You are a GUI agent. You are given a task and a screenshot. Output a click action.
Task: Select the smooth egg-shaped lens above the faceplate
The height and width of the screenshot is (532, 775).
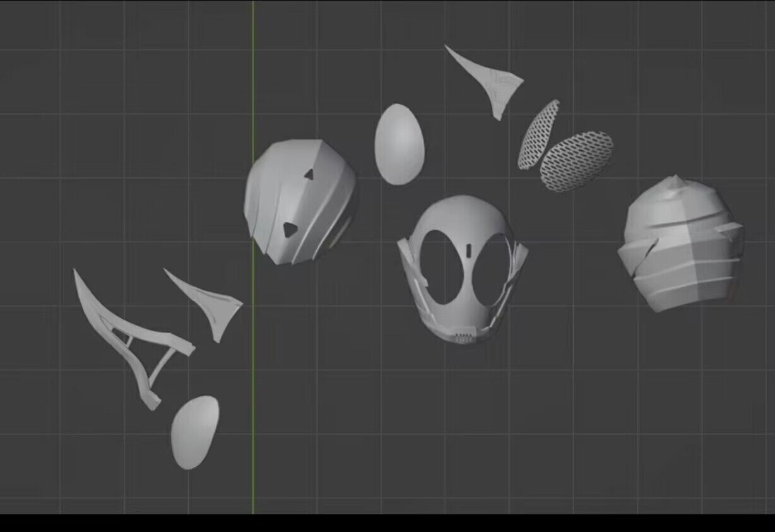click(x=399, y=145)
